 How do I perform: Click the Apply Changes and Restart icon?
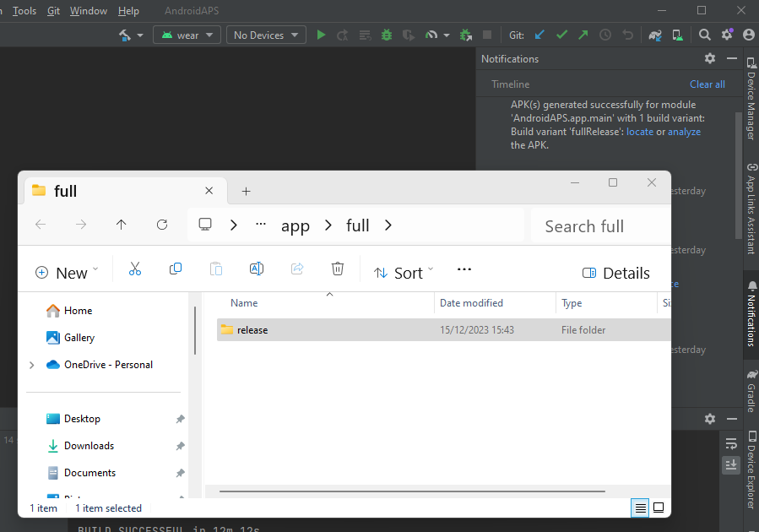click(342, 35)
